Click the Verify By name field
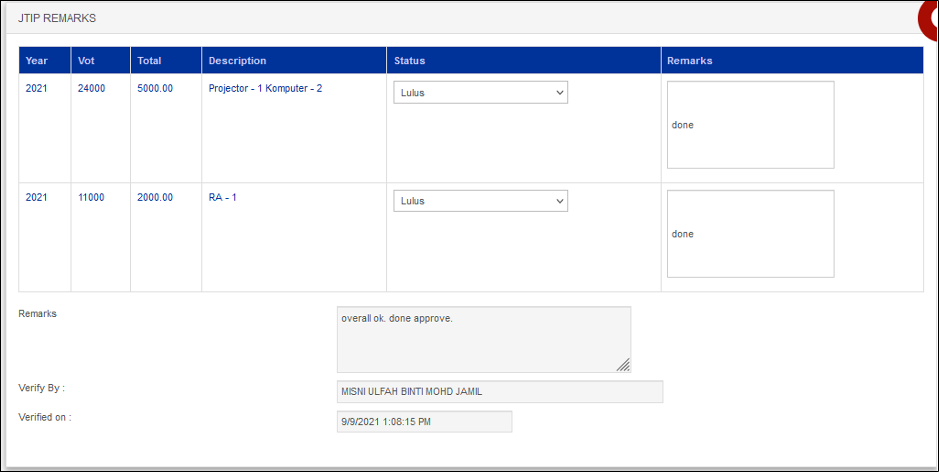Viewport: 940px width, 472px height. tap(500, 391)
